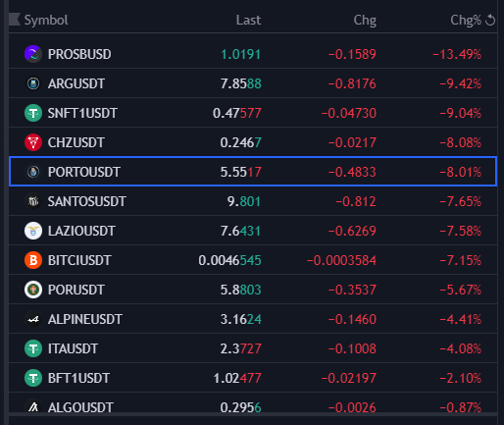The width and height of the screenshot is (504, 425).
Task: Click the BFT1USDT green Tether icon
Action: pyautogui.click(x=33, y=378)
